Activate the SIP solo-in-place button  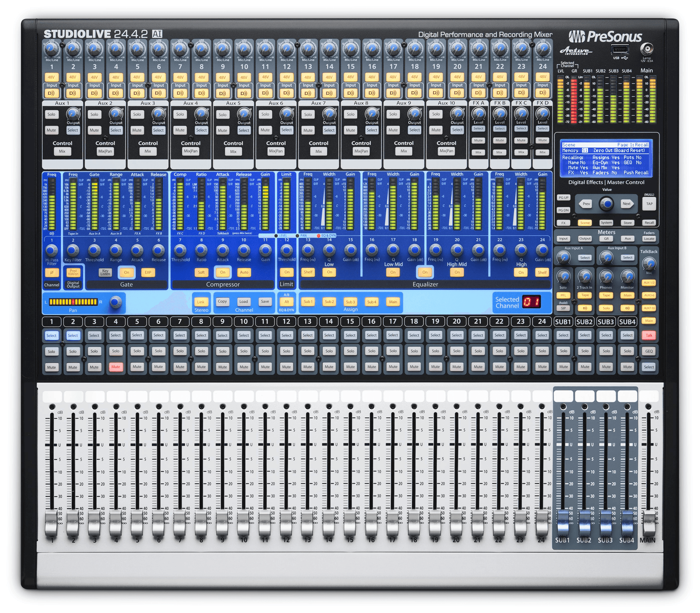pos(563,308)
